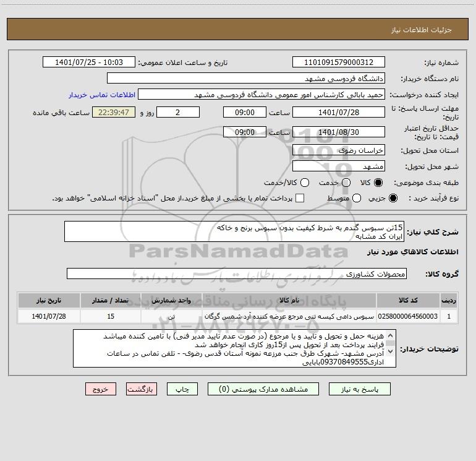This screenshot has height=461, width=476.
Task: Click the label نوع فرآیند خرید
Action: click(x=434, y=198)
